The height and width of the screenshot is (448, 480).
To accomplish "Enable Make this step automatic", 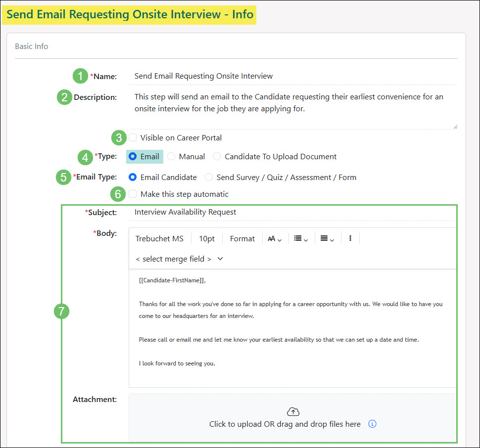I will pos(132,194).
